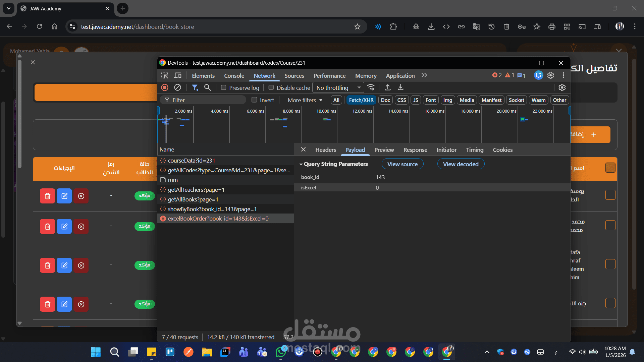
Task: Open the Sources panel
Action: coord(294,75)
